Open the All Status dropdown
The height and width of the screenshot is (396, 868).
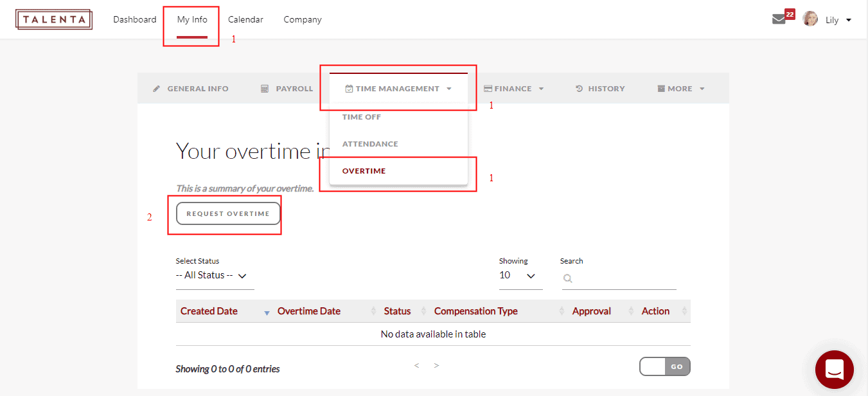(211, 275)
